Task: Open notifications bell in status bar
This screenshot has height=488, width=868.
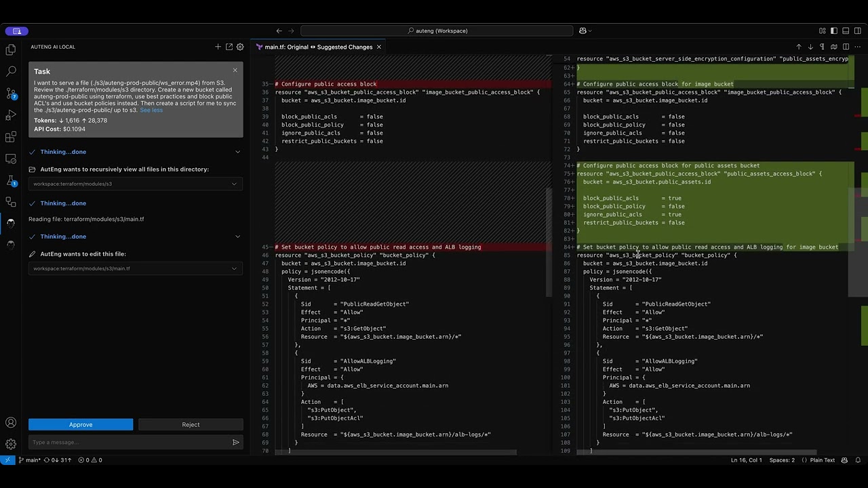Action: coord(858,460)
